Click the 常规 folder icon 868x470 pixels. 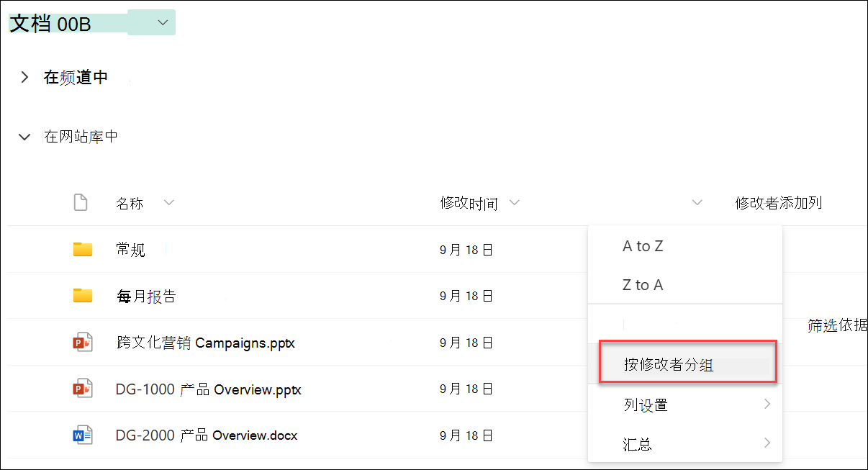[83, 250]
